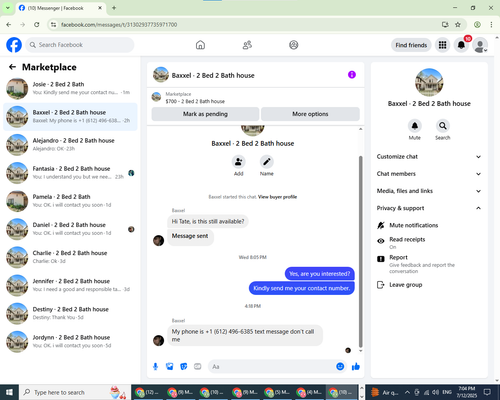Click the Search magnifier in details panel
Screen dimensions: 500x400
point(443,126)
